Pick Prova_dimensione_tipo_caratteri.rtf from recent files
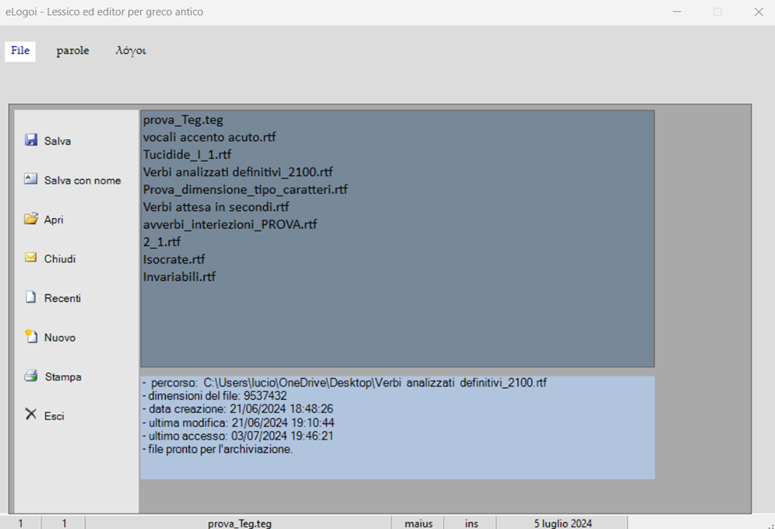This screenshot has height=529, width=775. click(245, 189)
